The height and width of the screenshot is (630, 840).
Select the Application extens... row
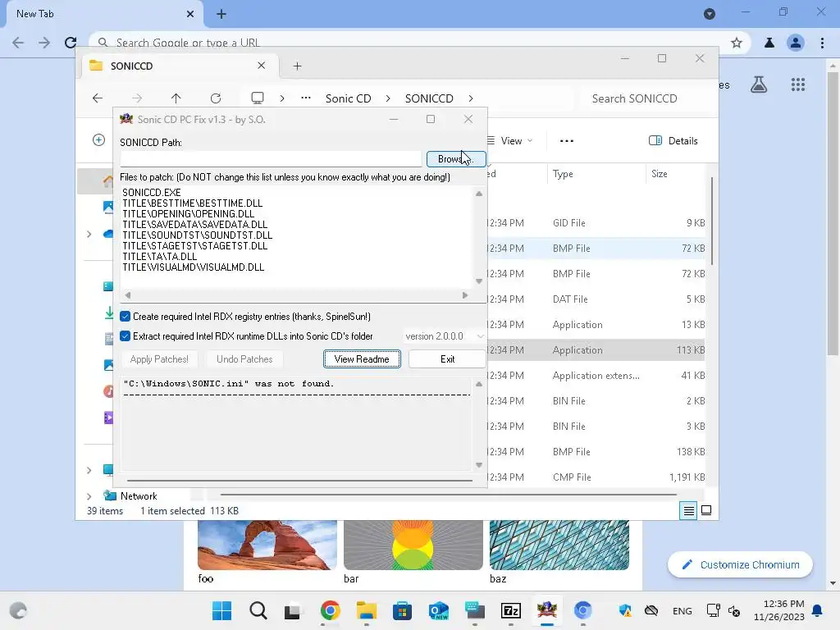click(x=596, y=376)
